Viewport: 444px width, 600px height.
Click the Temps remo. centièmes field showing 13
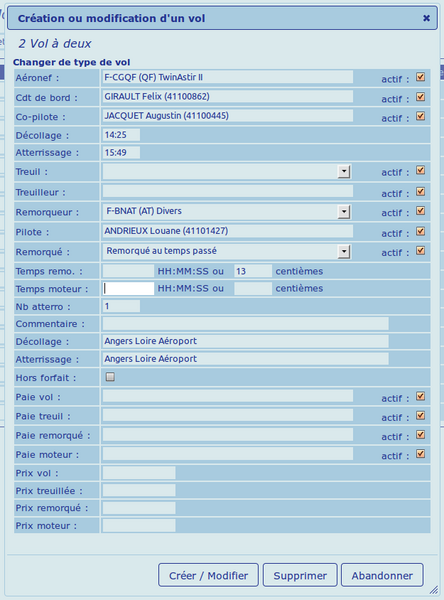coord(253,271)
